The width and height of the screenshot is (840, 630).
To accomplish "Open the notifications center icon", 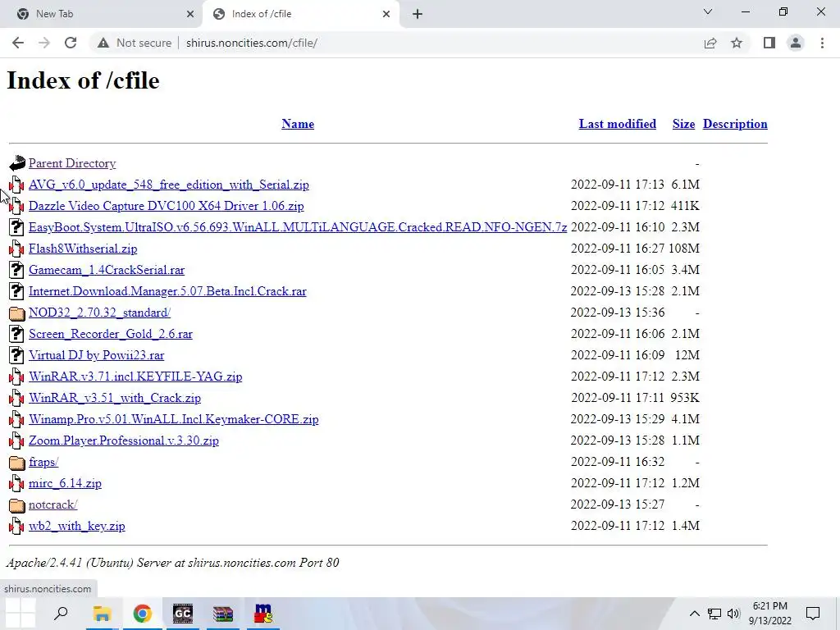I will [x=813, y=614].
